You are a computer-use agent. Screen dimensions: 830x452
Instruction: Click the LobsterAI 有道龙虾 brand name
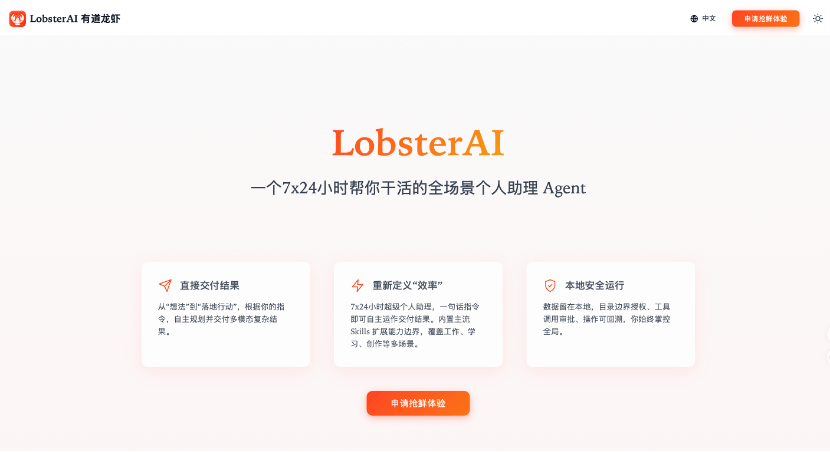click(75, 19)
